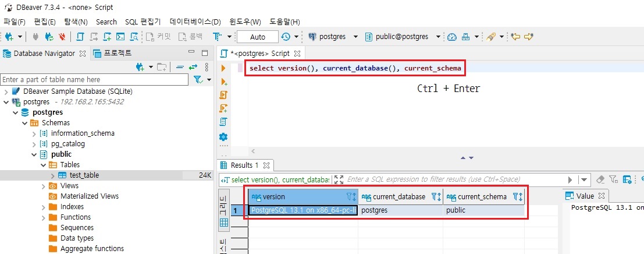Click the Auto commit mode box
This screenshot has height=254, width=644.
click(258, 37)
